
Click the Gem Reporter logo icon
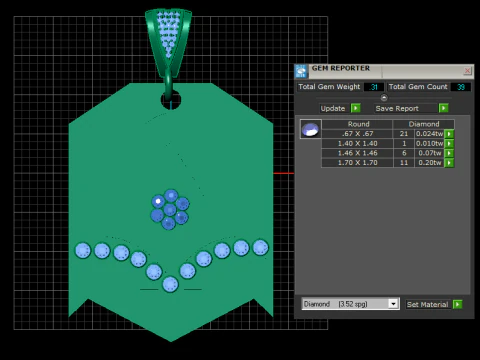click(x=301, y=71)
